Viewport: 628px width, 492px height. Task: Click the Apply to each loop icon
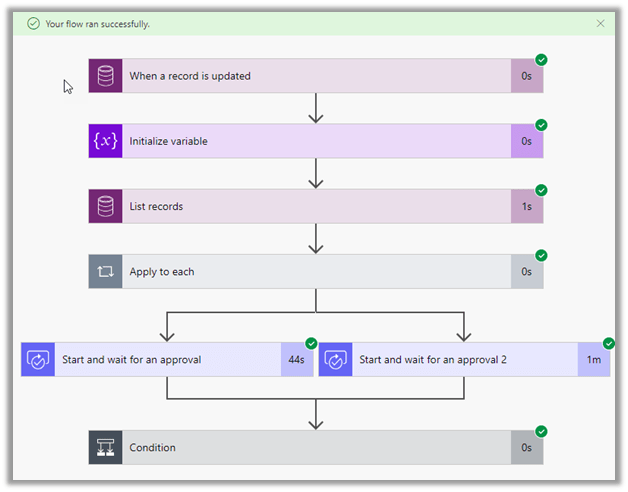click(105, 272)
